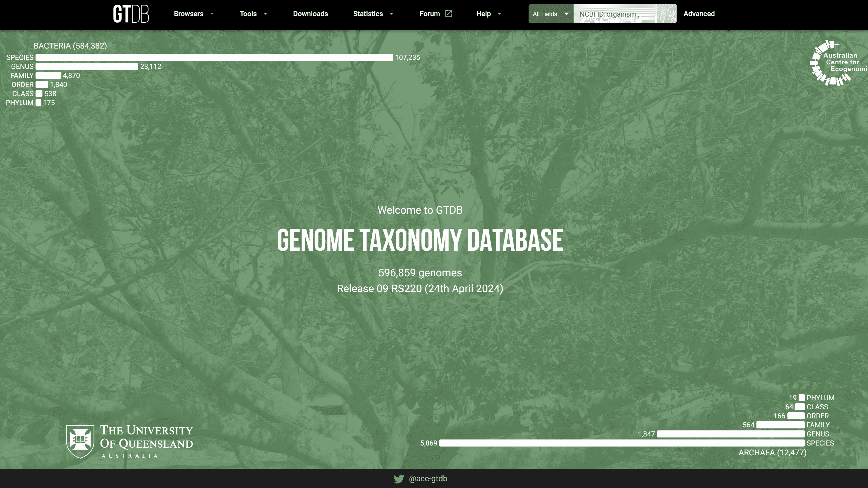Open the Twitter bird icon
This screenshot has height=488, width=868.
(x=399, y=478)
